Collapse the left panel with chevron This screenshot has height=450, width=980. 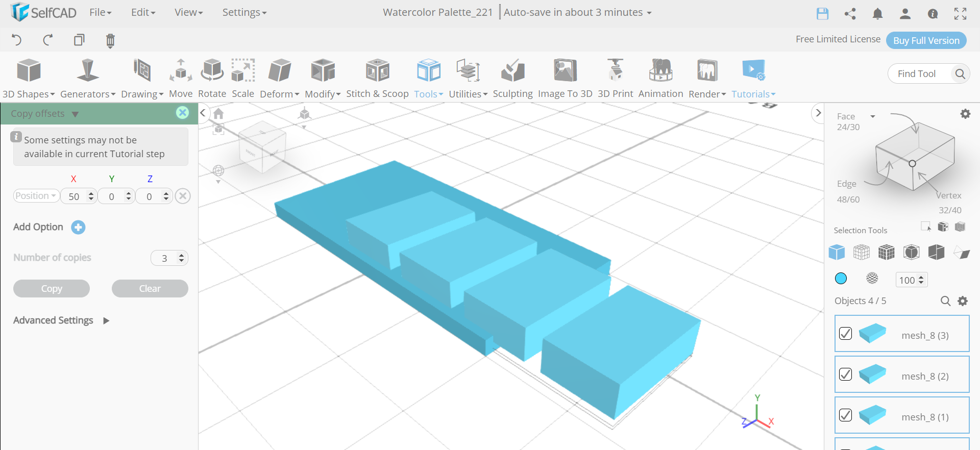point(203,113)
